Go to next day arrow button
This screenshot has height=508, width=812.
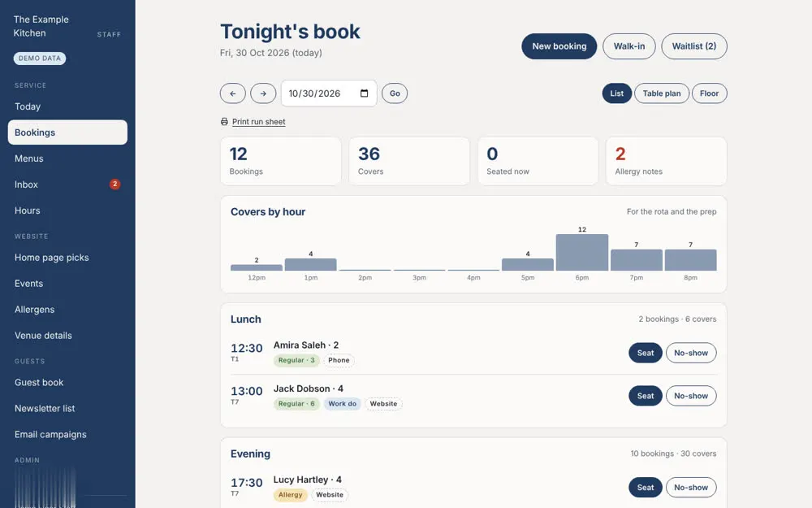point(263,93)
